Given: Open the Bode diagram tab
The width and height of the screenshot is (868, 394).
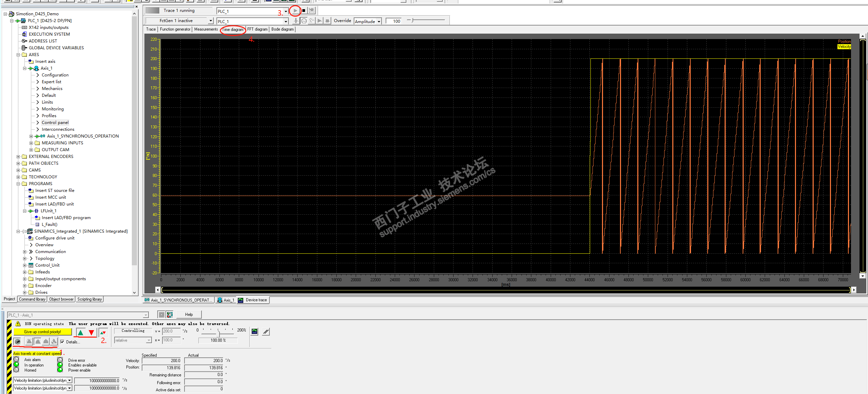Looking at the screenshot, I should tap(282, 29).
